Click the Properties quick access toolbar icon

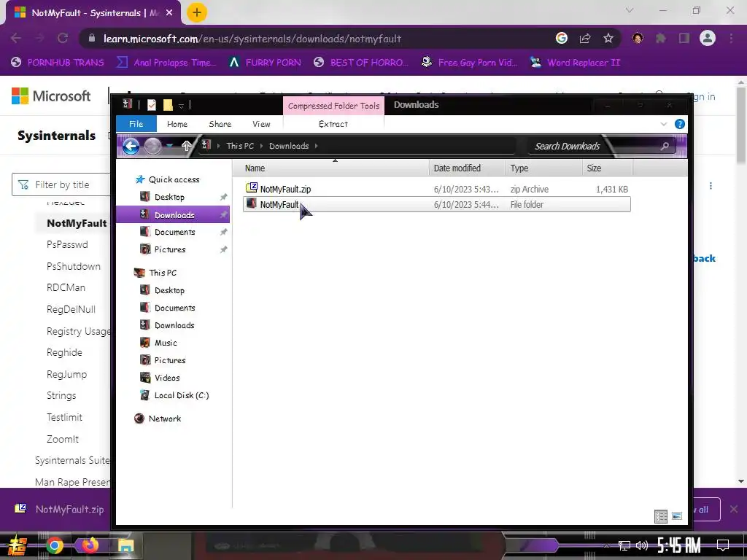pos(152,105)
